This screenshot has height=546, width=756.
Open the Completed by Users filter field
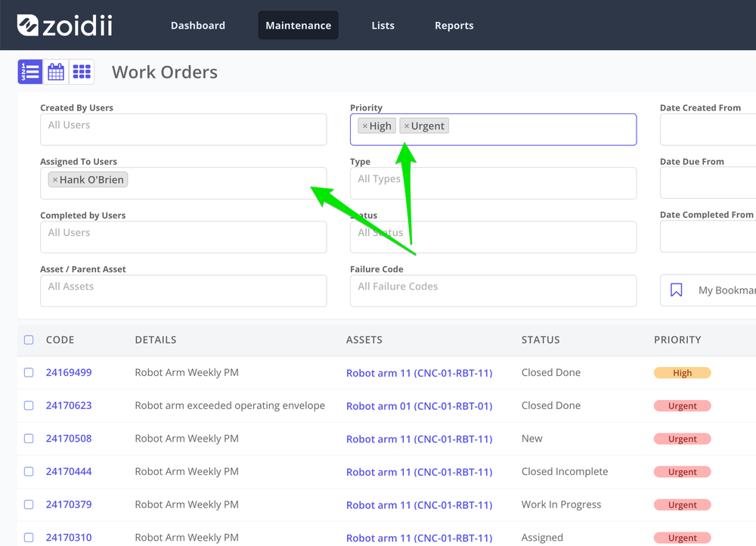[x=183, y=237]
